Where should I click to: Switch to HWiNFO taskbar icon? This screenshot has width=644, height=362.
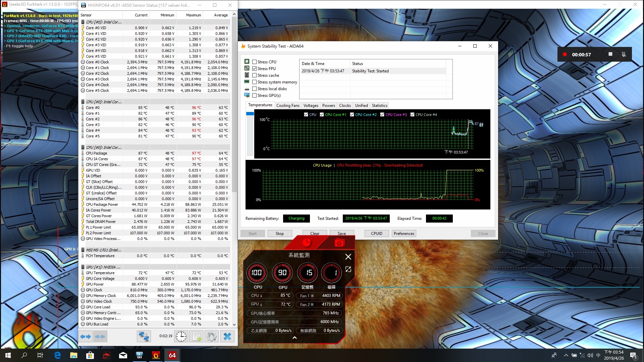tap(140, 355)
